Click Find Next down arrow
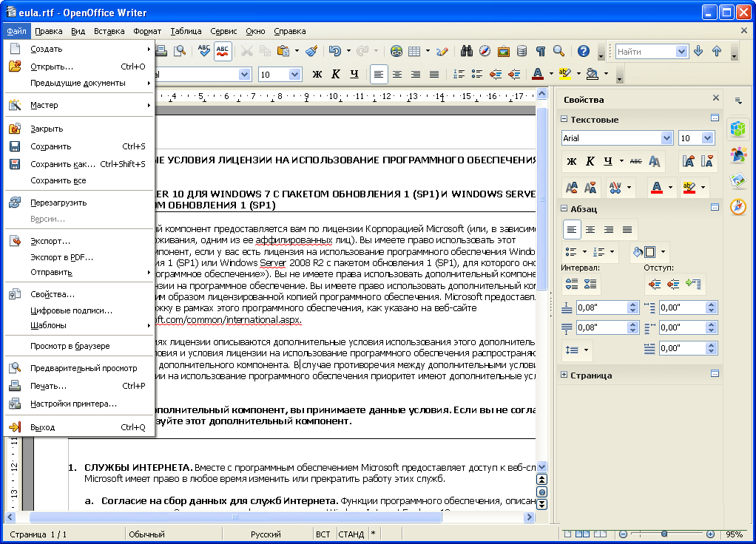 pos(698,50)
